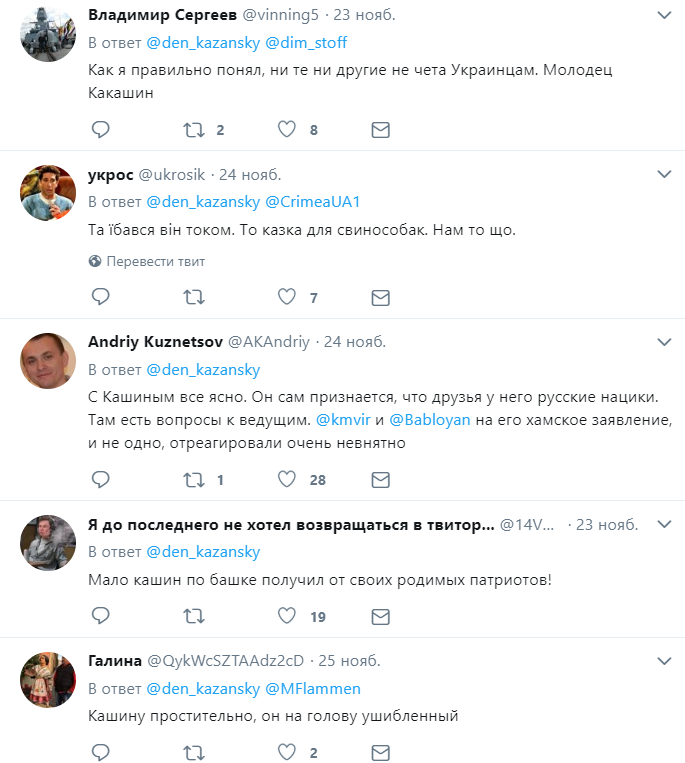Click укрос's profile picture

point(48,192)
